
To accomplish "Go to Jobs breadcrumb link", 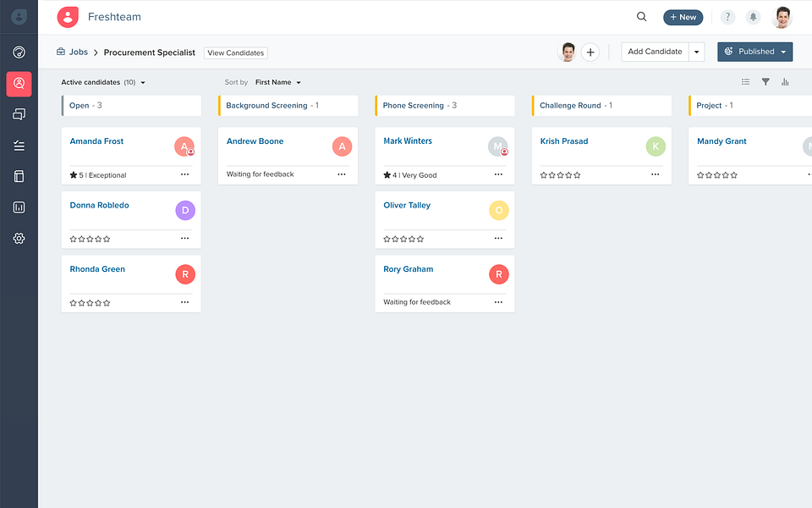I will coord(78,52).
